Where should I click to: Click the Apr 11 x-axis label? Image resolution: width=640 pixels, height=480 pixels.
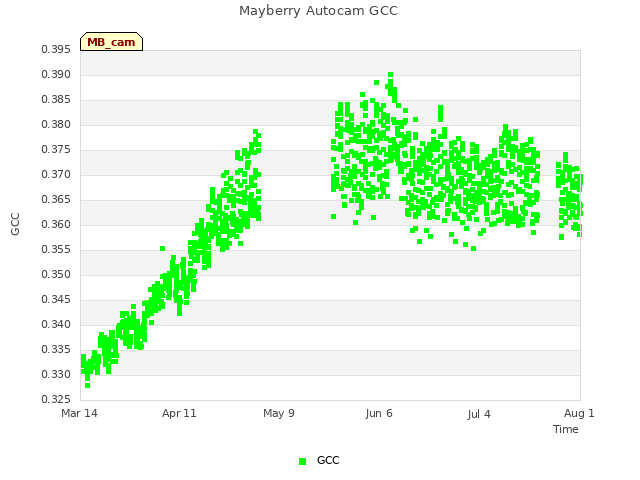tap(179, 413)
